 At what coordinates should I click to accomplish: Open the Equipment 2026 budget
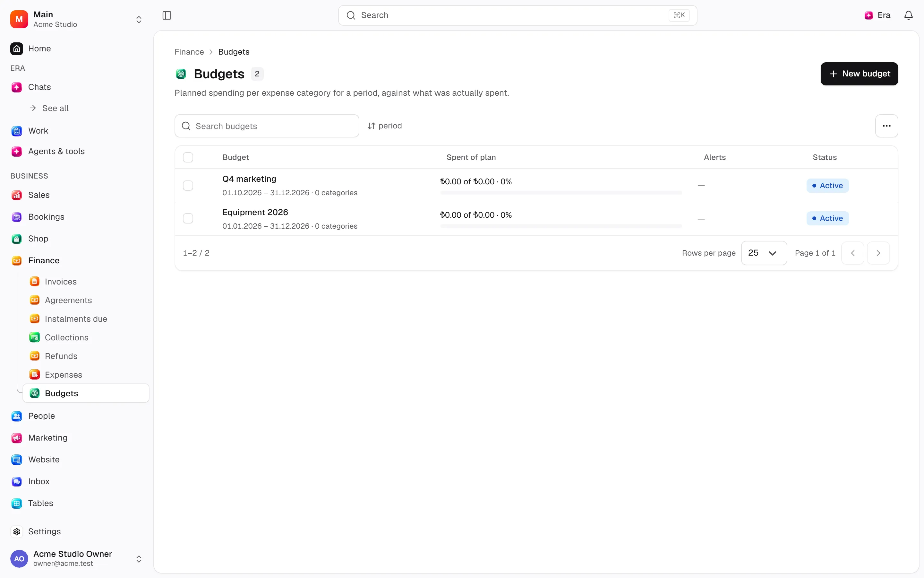(255, 212)
